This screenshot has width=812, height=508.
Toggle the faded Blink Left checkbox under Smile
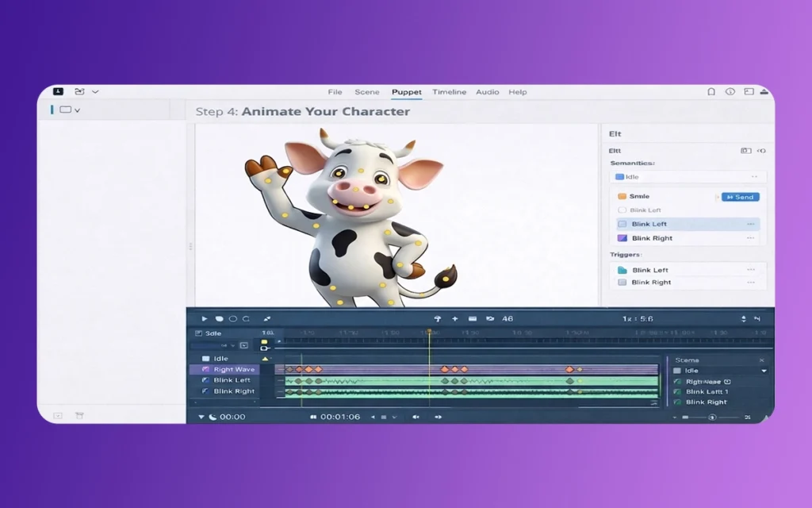tap(622, 210)
